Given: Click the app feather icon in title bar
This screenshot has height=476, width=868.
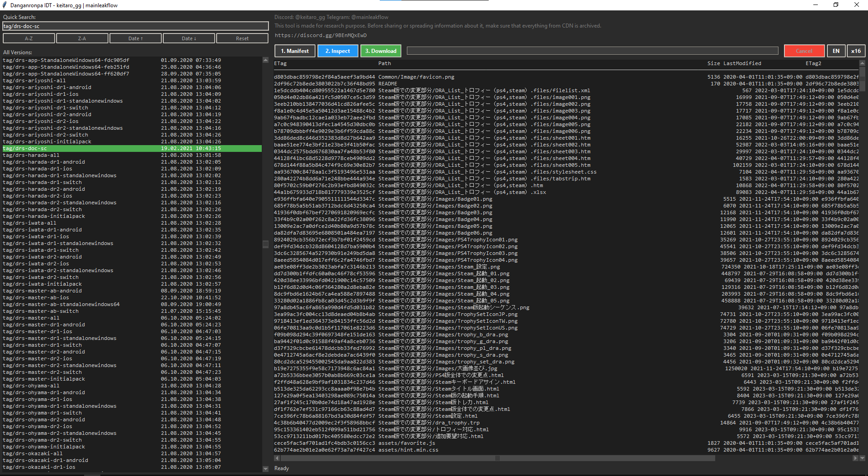Looking at the screenshot, I should click(x=5, y=5).
